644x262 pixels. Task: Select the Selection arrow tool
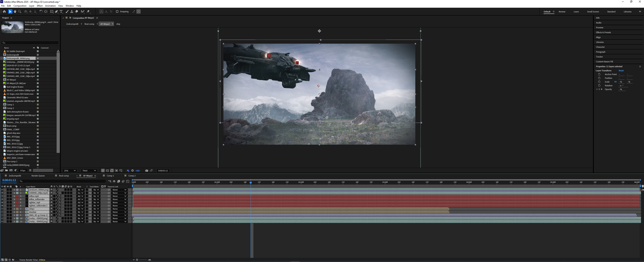point(10,12)
